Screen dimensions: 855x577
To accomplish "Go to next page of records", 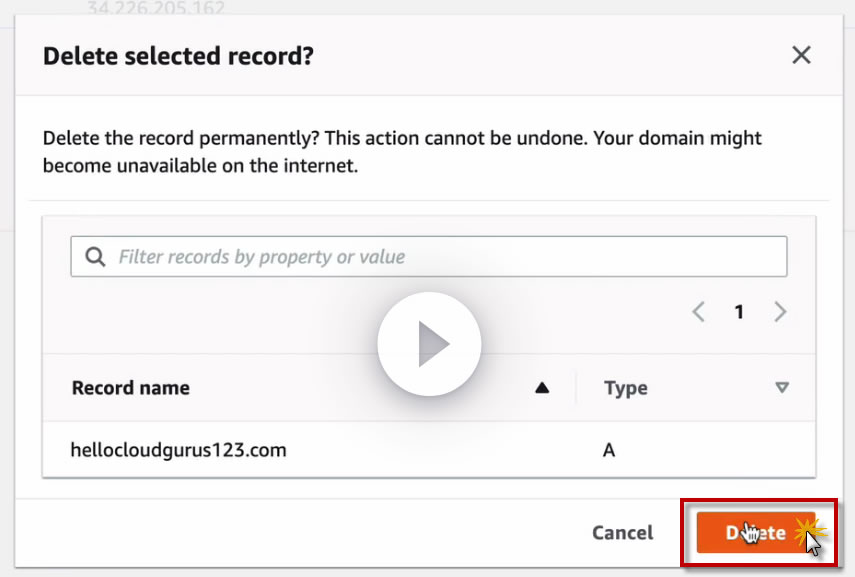I will pyautogui.click(x=780, y=312).
